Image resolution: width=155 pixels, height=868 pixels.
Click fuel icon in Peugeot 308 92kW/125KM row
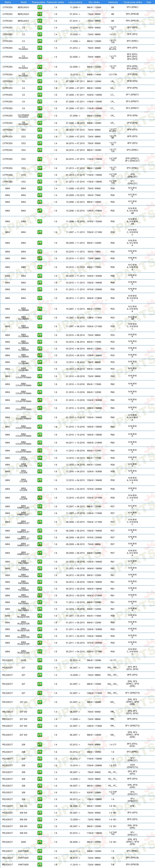click(x=40, y=792)
